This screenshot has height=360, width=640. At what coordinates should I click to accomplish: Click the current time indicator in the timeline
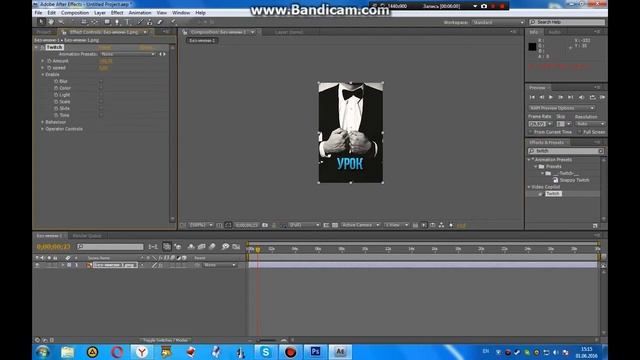[258, 249]
